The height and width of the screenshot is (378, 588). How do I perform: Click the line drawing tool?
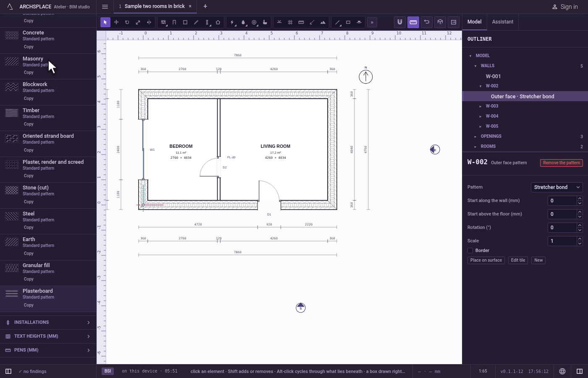(337, 22)
